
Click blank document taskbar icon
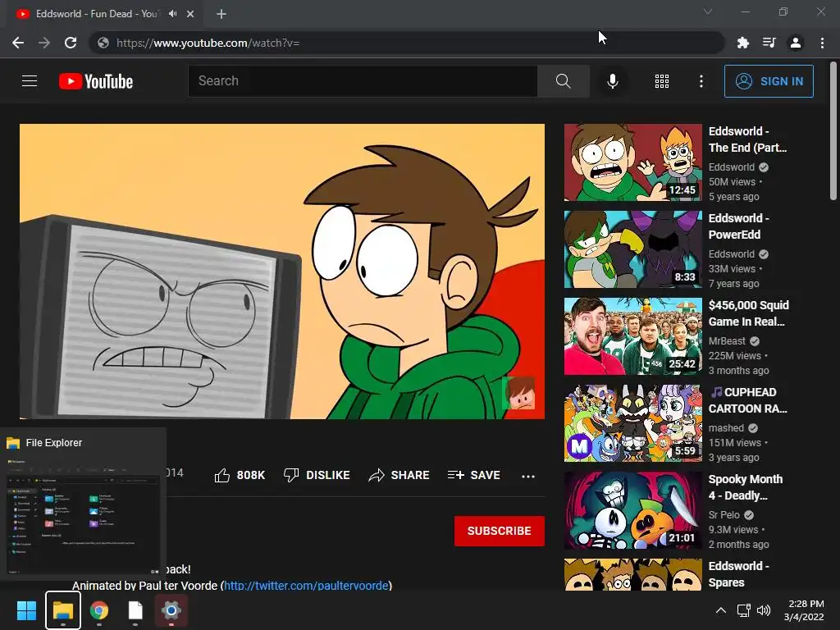point(135,610)
